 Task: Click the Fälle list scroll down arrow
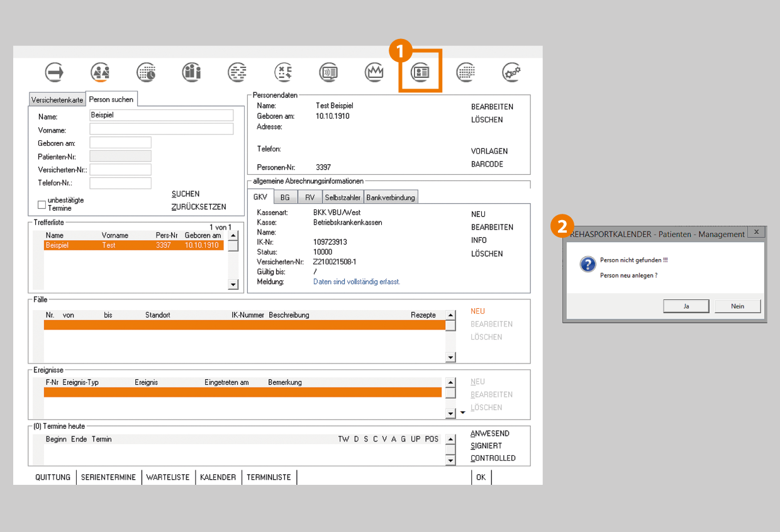pos(450,357)
